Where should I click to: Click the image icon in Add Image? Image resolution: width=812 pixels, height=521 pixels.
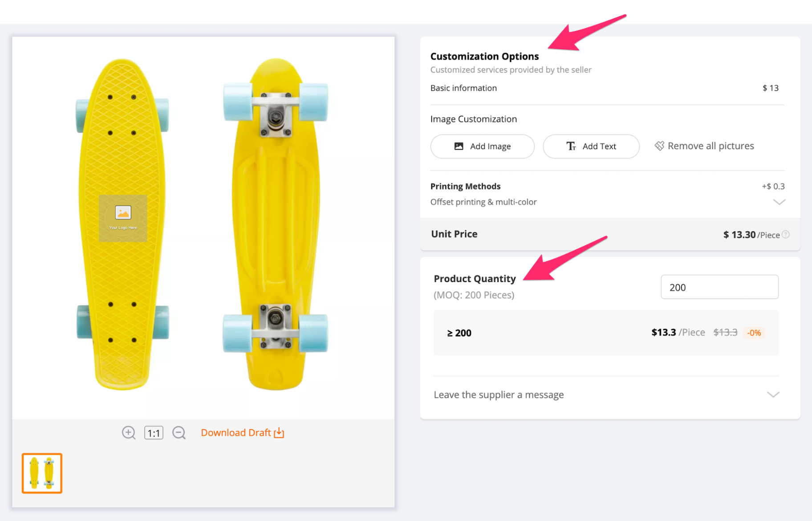pos(459,146)
